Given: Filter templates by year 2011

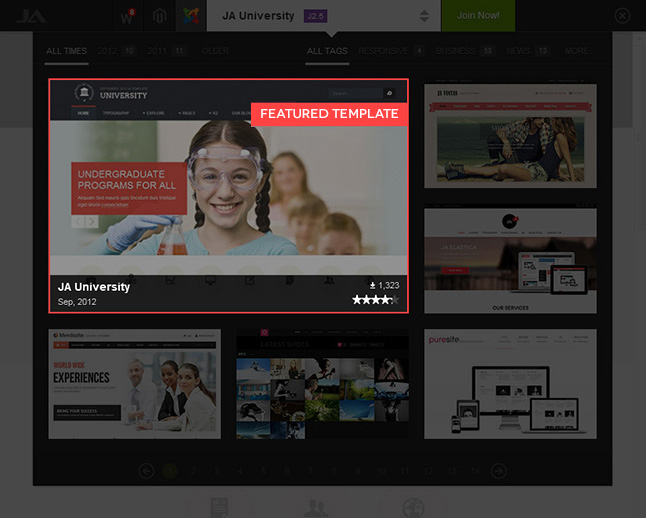Looking at the screenshot, I should [167, 51].
